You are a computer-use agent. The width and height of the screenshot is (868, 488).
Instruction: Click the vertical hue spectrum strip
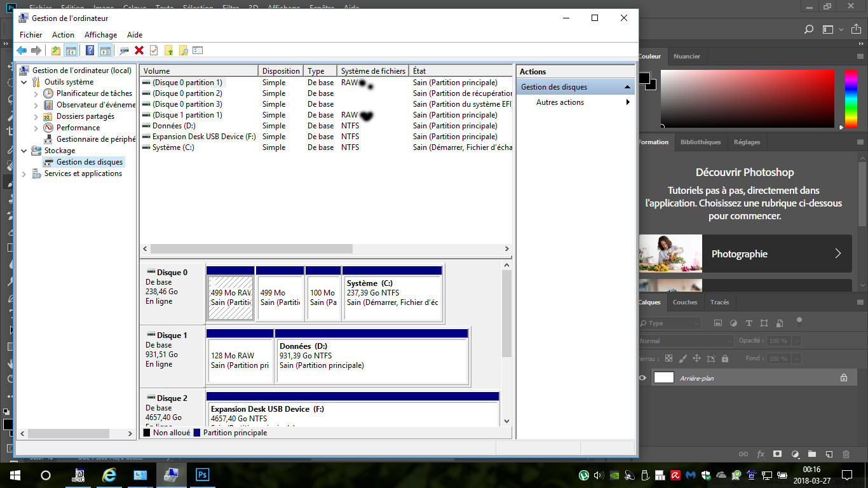850,98
